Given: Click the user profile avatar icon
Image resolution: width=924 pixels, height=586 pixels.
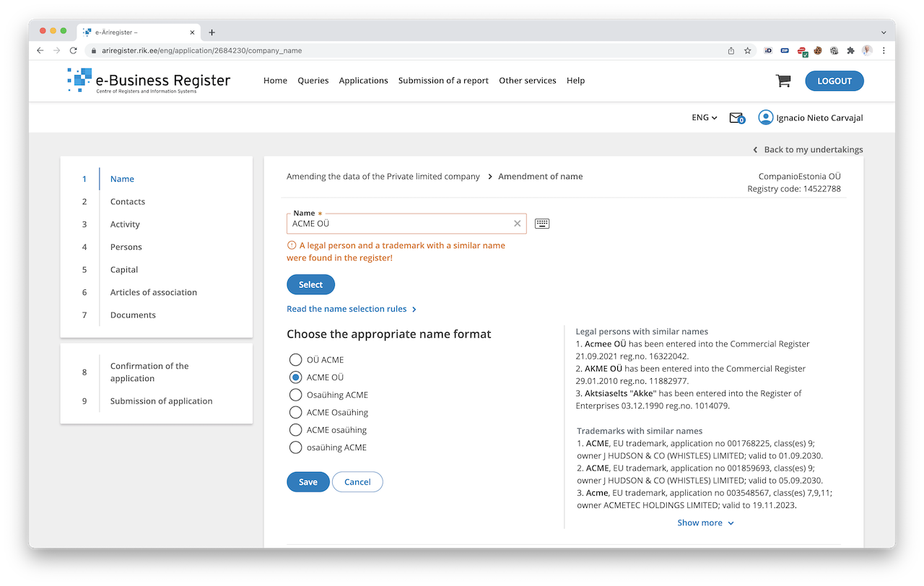Looking at the screenshot, I should (765, 118).
